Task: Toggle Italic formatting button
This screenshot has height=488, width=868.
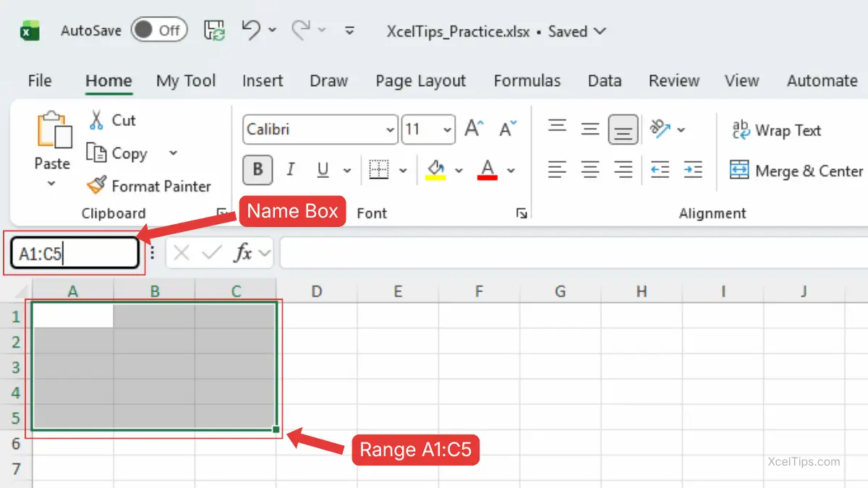Action: tap(290, 170)
